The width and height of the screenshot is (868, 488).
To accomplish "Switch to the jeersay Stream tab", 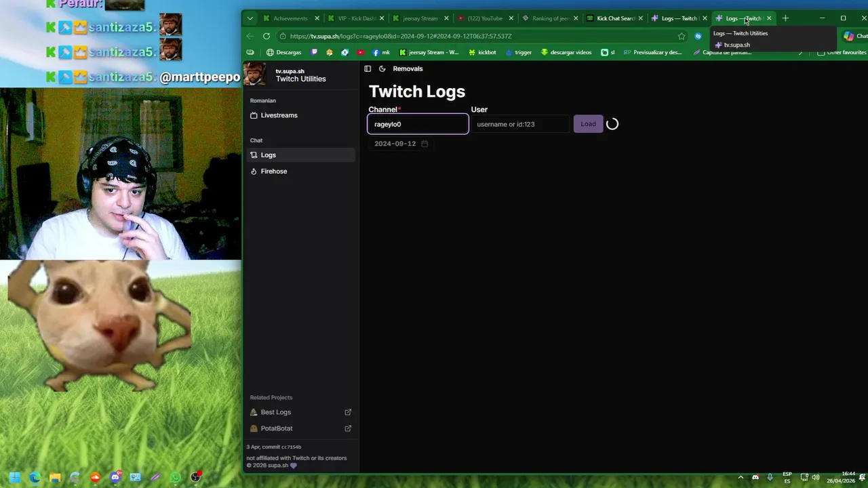I will point(420,18).
